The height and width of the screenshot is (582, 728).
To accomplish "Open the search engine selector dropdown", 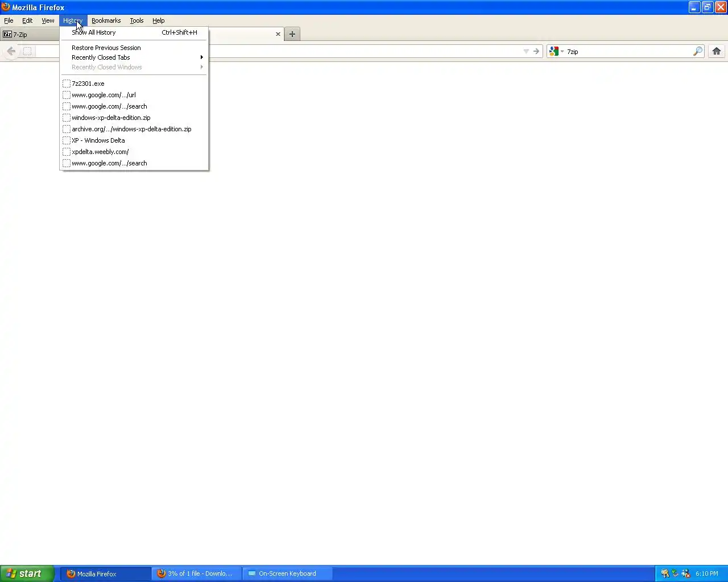I will click(556, 51).
